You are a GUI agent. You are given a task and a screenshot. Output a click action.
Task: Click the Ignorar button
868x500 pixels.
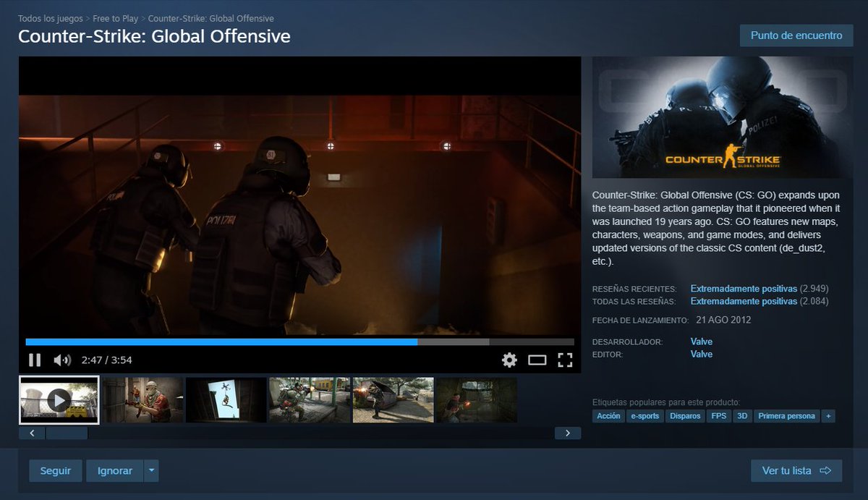point(115,470)
